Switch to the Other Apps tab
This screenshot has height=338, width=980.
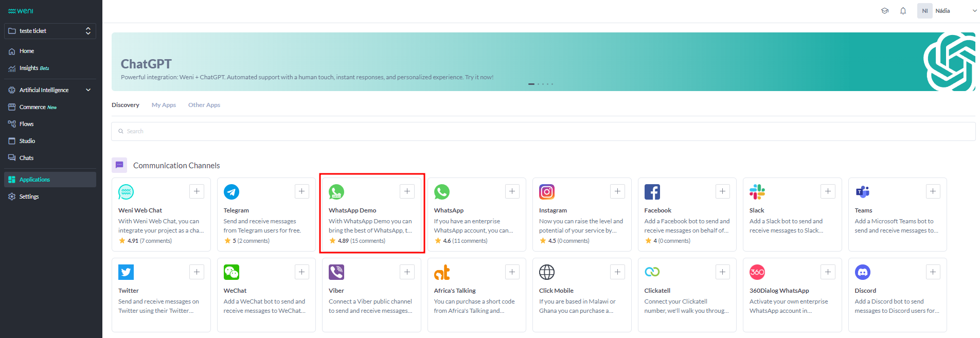[204, 105]
